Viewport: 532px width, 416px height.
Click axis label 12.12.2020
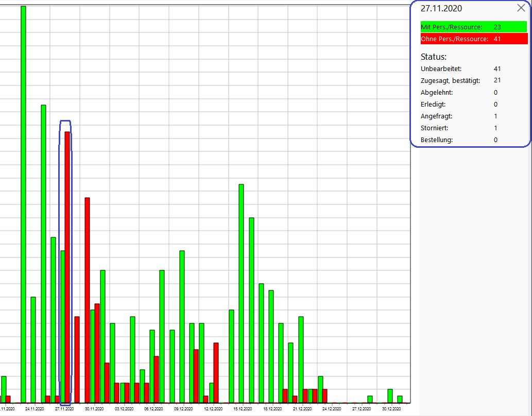[213, 409]
